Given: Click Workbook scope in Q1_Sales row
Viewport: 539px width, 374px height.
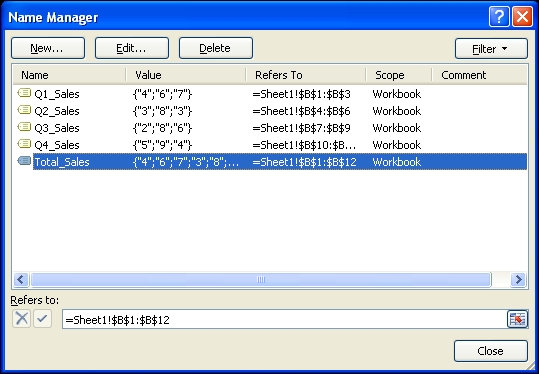Looking at the screenshot, I should (397, 94).
